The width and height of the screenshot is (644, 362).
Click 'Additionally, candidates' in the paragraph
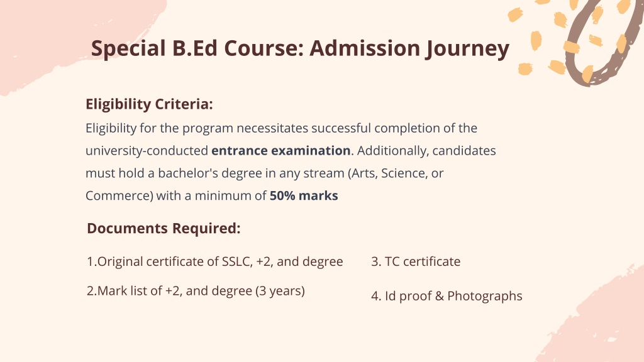[426, 151]
